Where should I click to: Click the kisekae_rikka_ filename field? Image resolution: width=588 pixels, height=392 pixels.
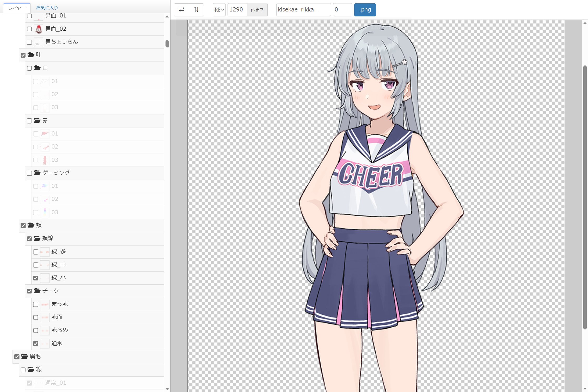click(x=303, y=10)
